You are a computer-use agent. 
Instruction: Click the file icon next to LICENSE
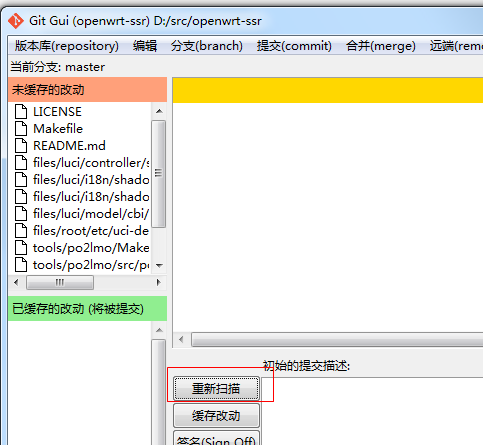click(21, 111)
